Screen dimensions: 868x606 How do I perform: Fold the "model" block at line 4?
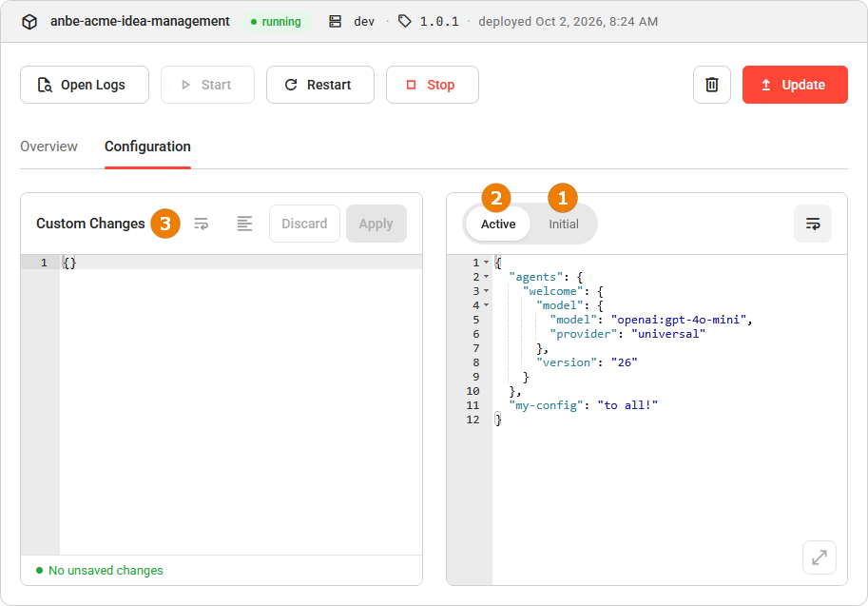(x=486, y=305)
